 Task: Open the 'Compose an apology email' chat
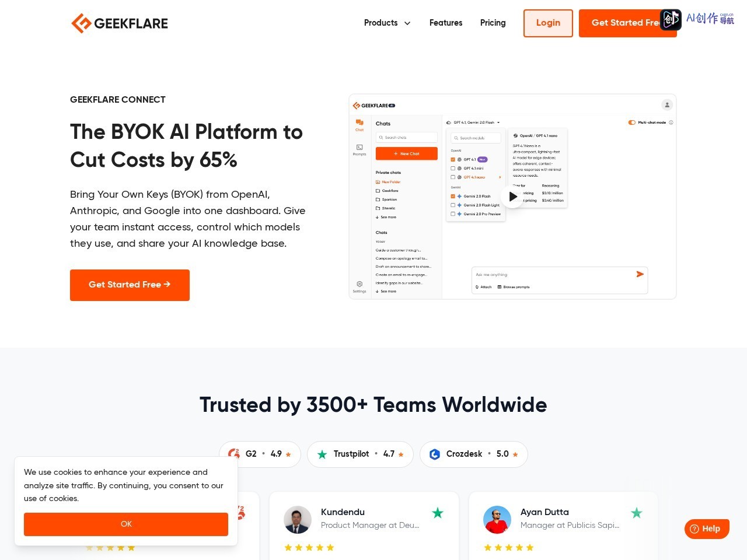(402, 258)
